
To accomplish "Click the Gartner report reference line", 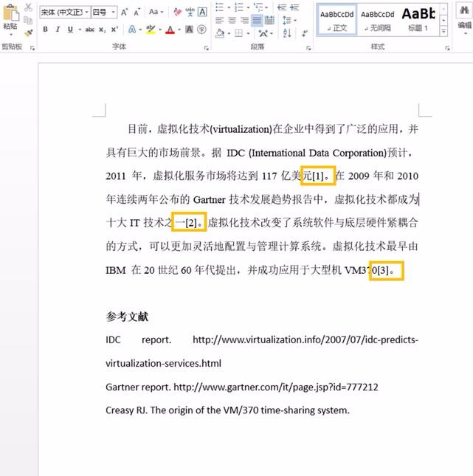I will pos(242,387).
